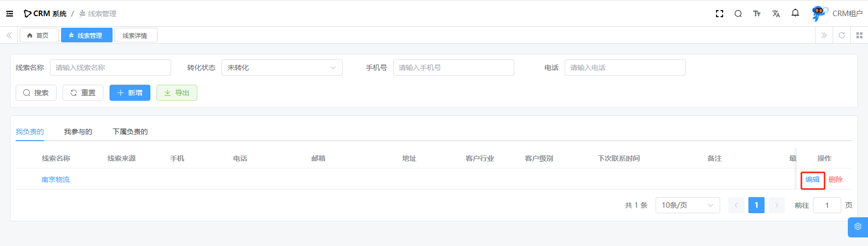
Task: Open the tab grid menu icon
Action: coord(859,35)
